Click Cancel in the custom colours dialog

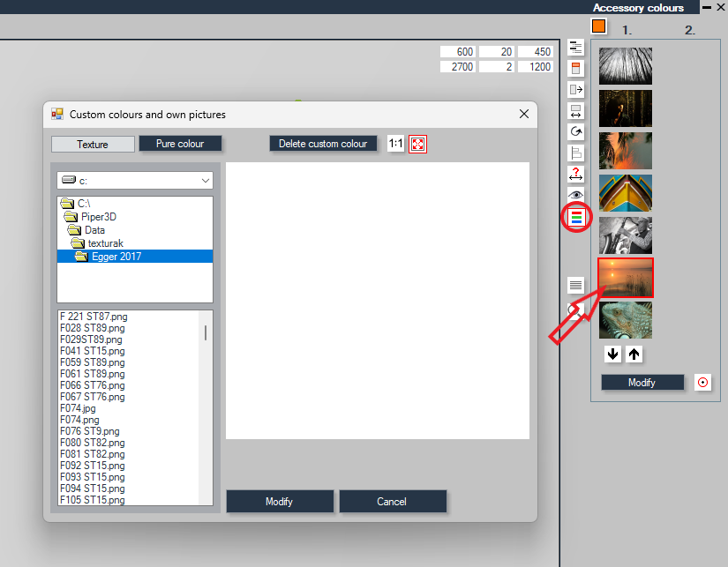tap(393, 502)
